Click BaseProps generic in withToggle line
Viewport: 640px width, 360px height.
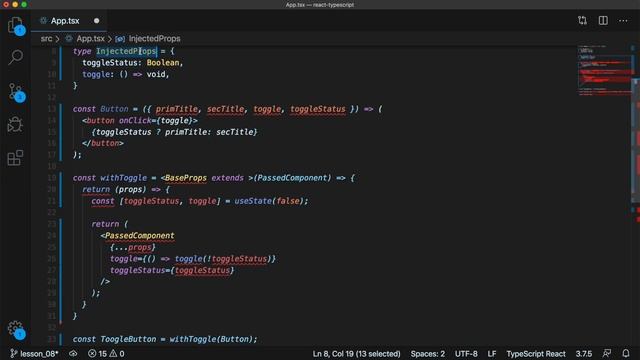point(186,178)
